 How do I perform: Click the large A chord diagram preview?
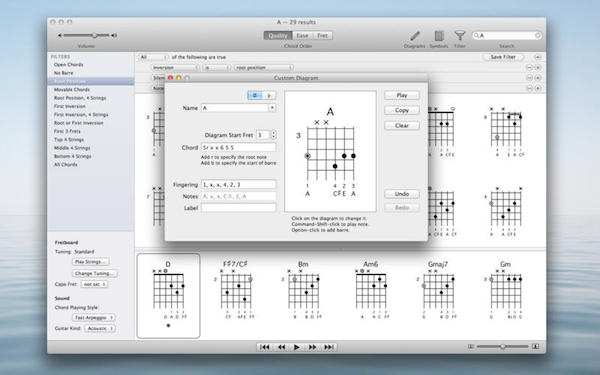point(330,152)
